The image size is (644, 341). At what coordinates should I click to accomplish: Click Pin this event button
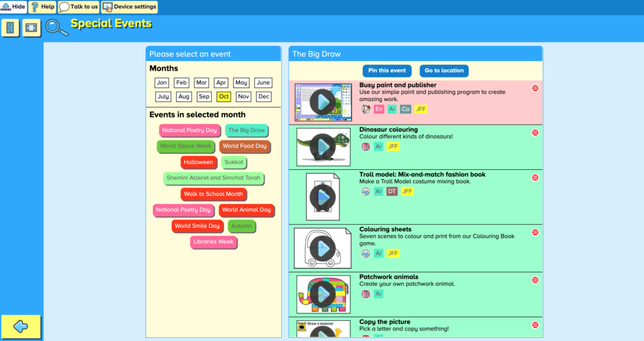click(387, 70)
